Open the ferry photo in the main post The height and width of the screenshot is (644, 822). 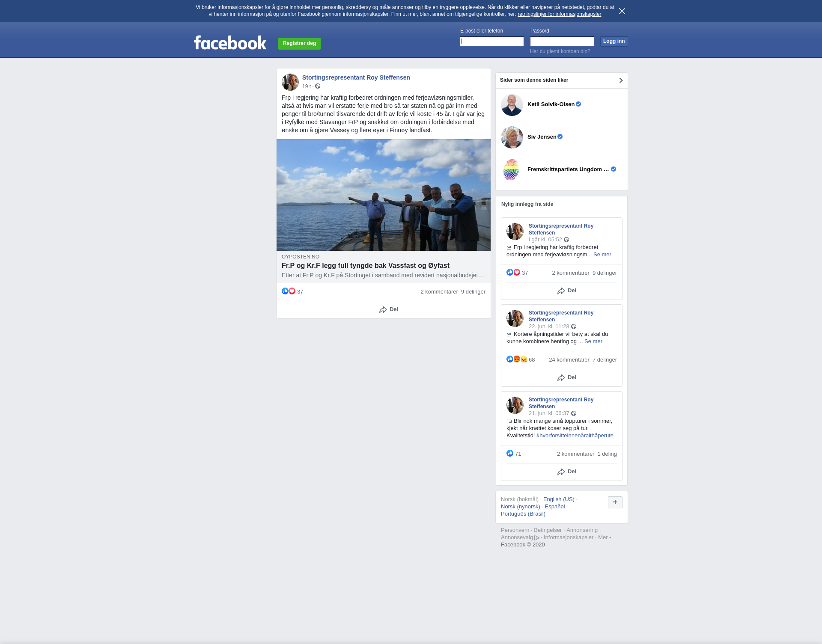point(384,195)
